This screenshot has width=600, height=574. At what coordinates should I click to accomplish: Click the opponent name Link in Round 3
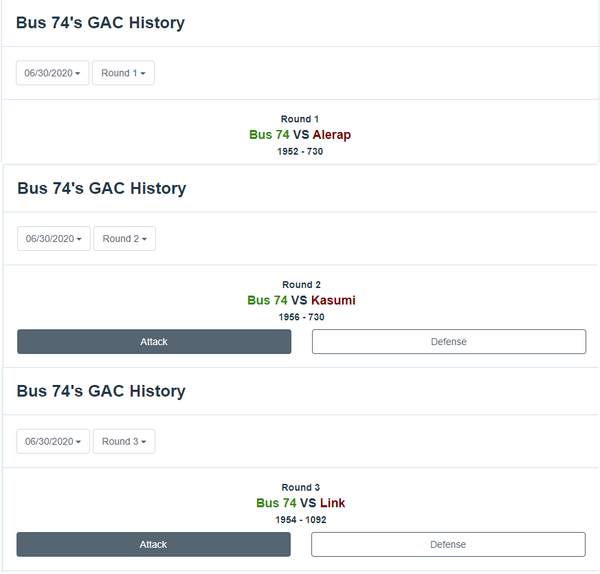click(332, 503)
